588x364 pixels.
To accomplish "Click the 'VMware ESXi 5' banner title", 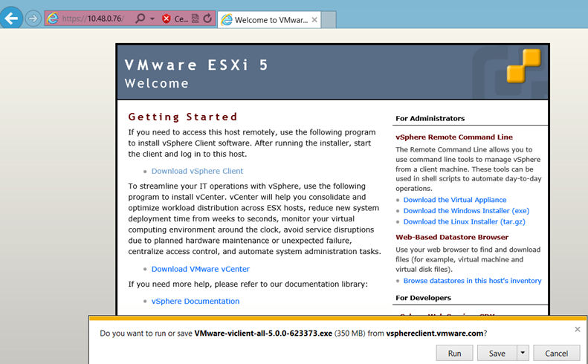I will point(196,65).
